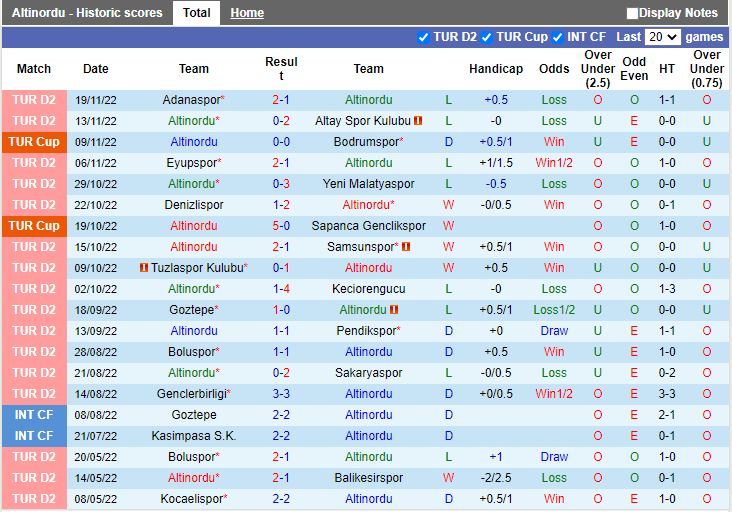Image resolution: width=732 pixels, height=512 pixels.
Task: Click Goztepe team on 08/08/22 row
Action: [x=194, y=415]
